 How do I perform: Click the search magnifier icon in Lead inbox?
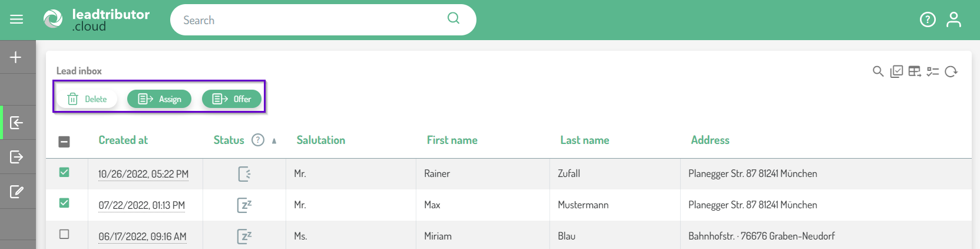click(878, 71)
